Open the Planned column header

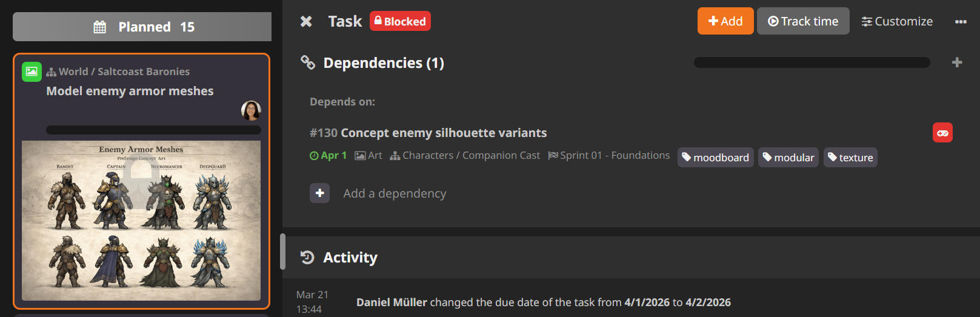click(x=142, y=27)
